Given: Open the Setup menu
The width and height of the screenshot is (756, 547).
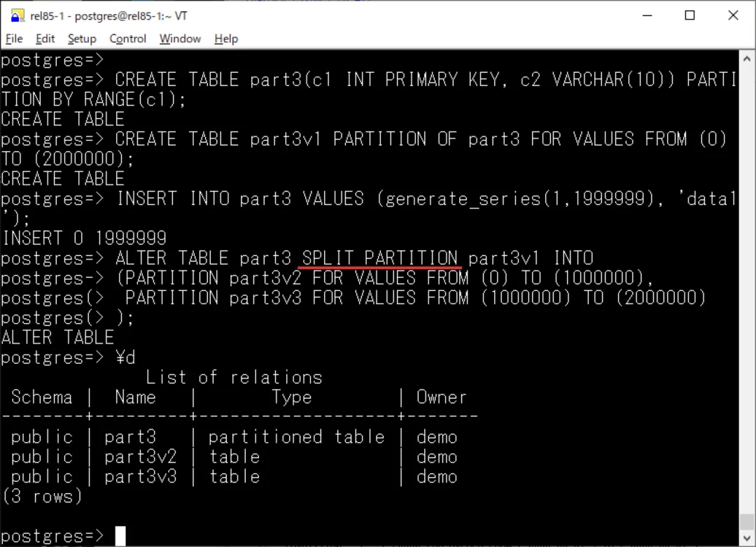Looking at the screenshot, I should pos(81,38).
